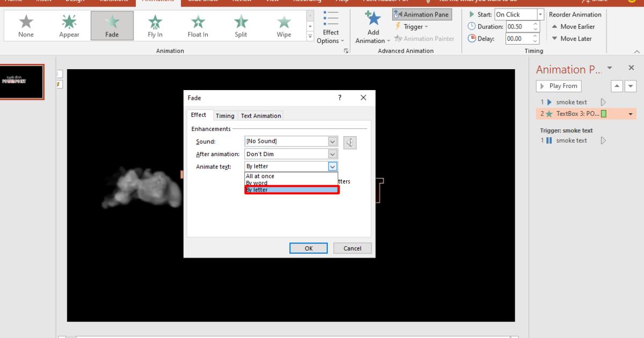644x338 pixels.
Task: Apply the Appear animation
Action: point(69,26)
